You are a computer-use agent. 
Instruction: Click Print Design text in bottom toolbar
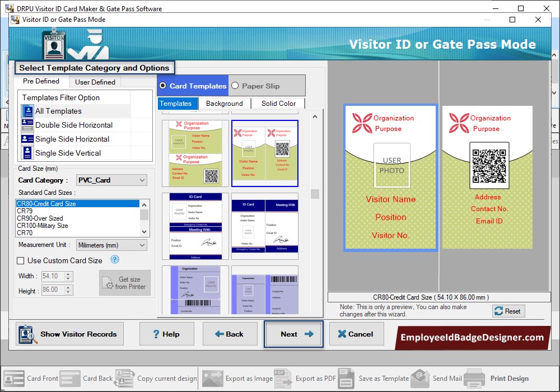tap(509, 379)
